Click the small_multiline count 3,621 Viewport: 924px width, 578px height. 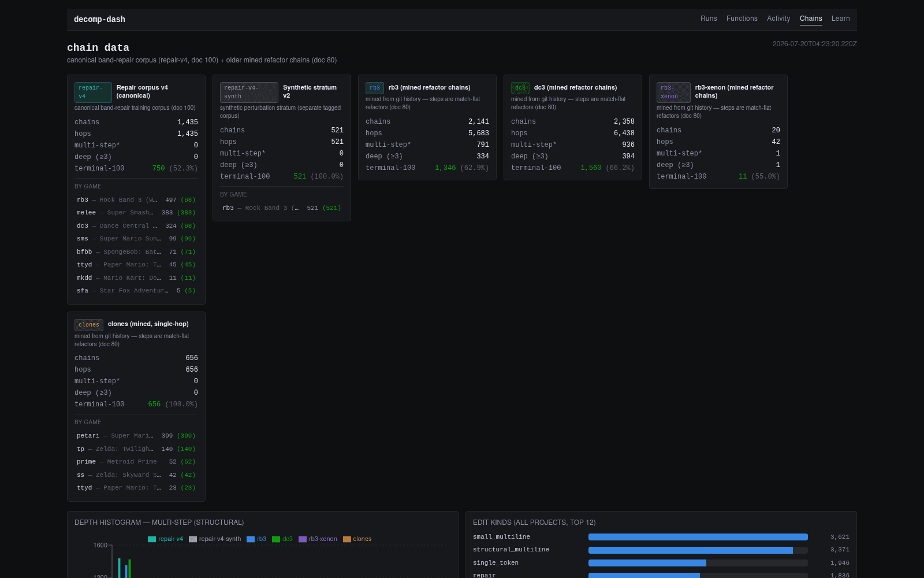(x=840, y=537)
